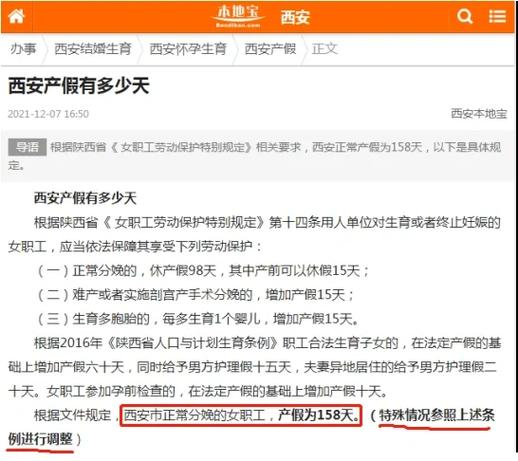Click the 正文 breadcrumb item

point(325,49)
